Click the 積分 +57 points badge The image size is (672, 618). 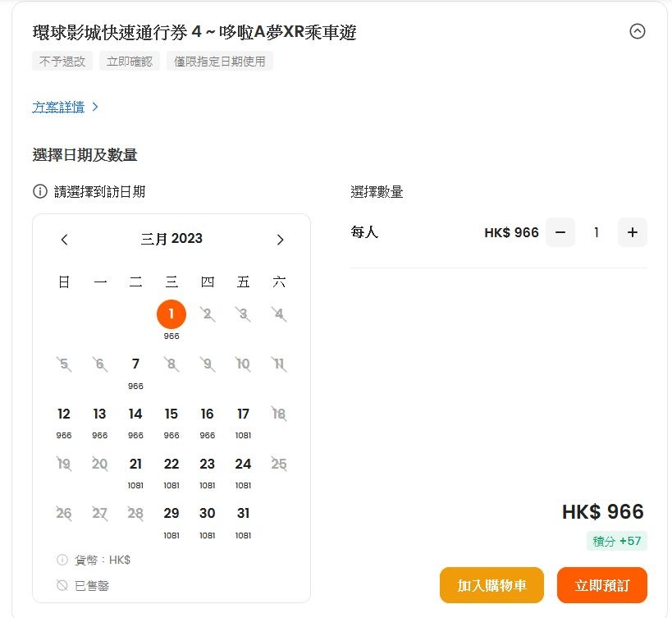coord(617,541)
